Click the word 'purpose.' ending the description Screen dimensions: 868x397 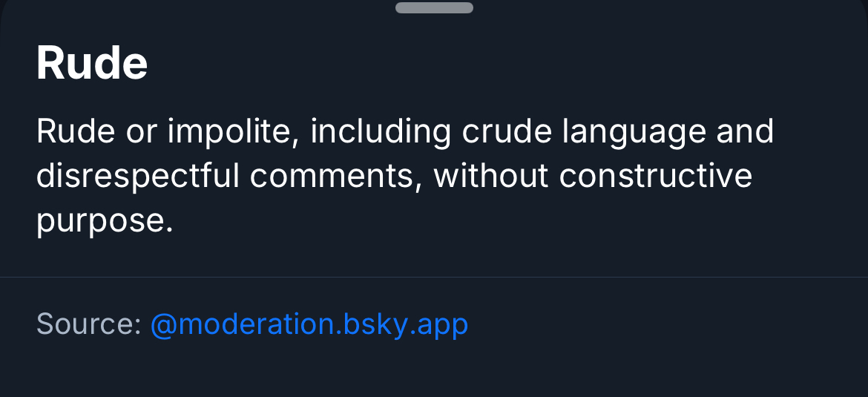click(x=105, y=222)
